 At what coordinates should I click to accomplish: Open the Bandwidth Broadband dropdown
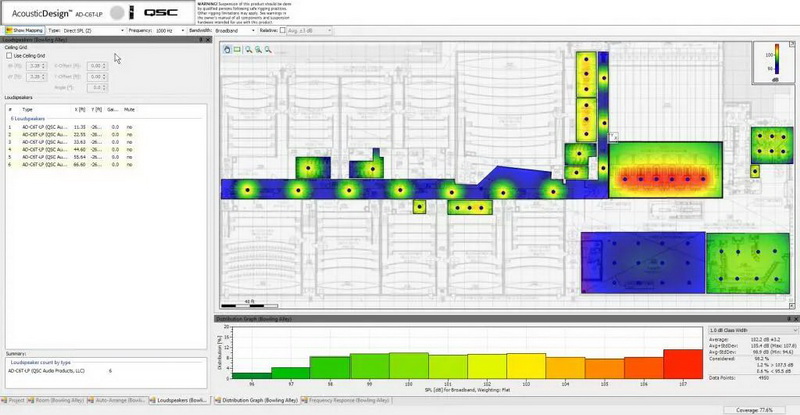(x=235, y=31)
